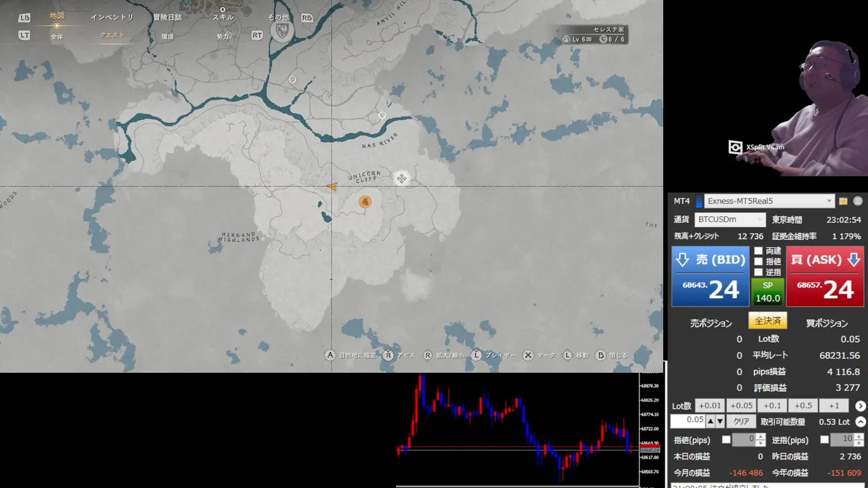Switch to the その他 tab

tap(278, 18)
